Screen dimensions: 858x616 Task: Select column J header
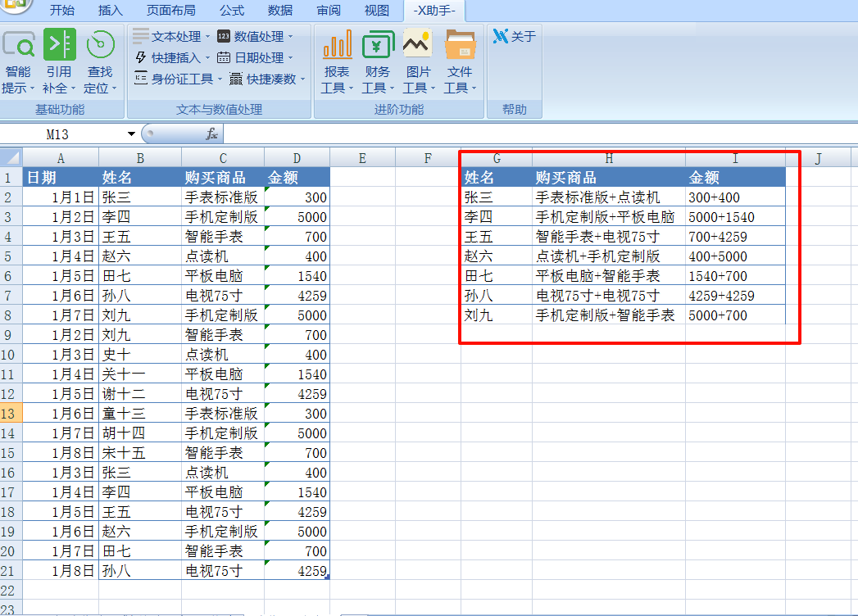[x=818, y=159]
